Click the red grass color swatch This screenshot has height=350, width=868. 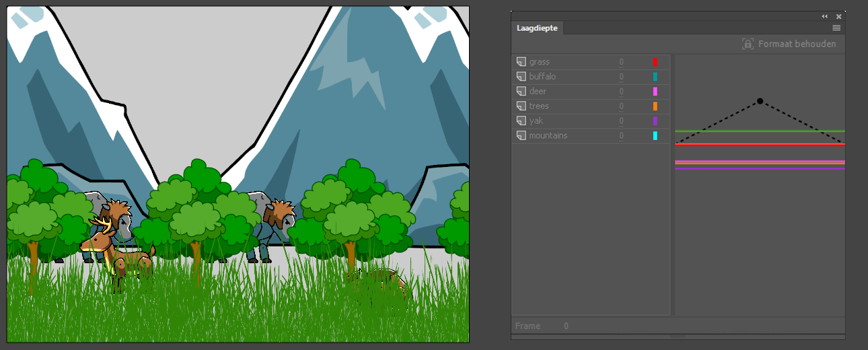(x=655, y=62)
